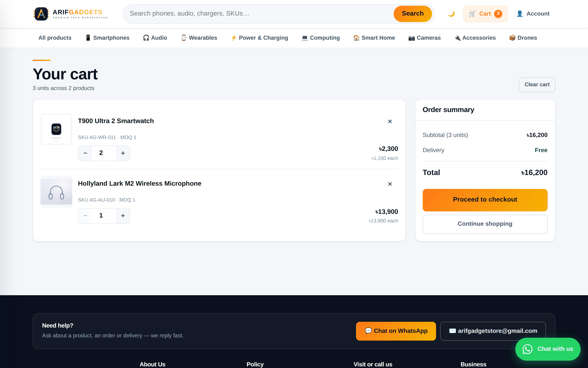Click the Policy footer heading

point(255,364)
